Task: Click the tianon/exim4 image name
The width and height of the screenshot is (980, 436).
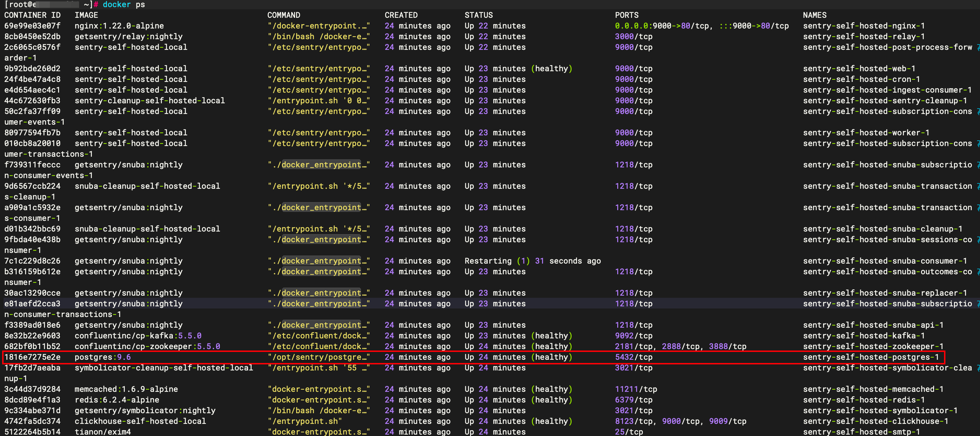Action: click(x=103, y=431)
